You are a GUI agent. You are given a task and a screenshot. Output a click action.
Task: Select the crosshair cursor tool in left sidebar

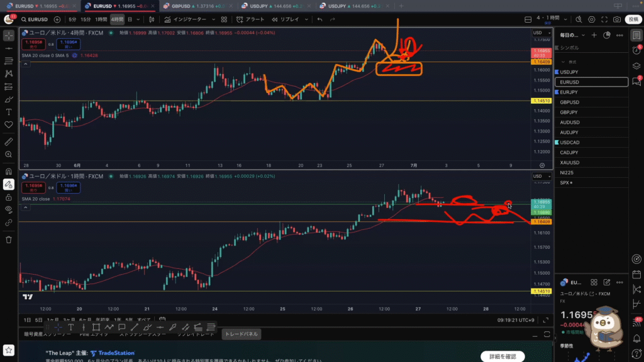point(9,36)
